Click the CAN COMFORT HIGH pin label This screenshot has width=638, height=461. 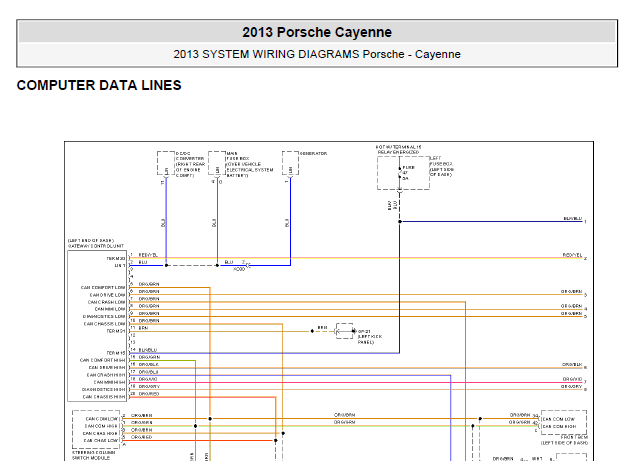(103, 360)
